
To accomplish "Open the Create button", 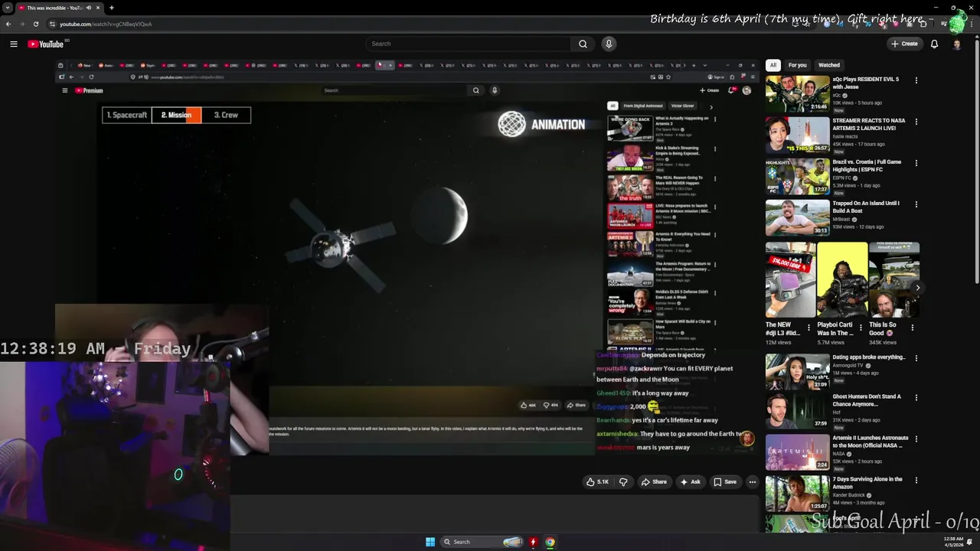I will click(904, 44).
